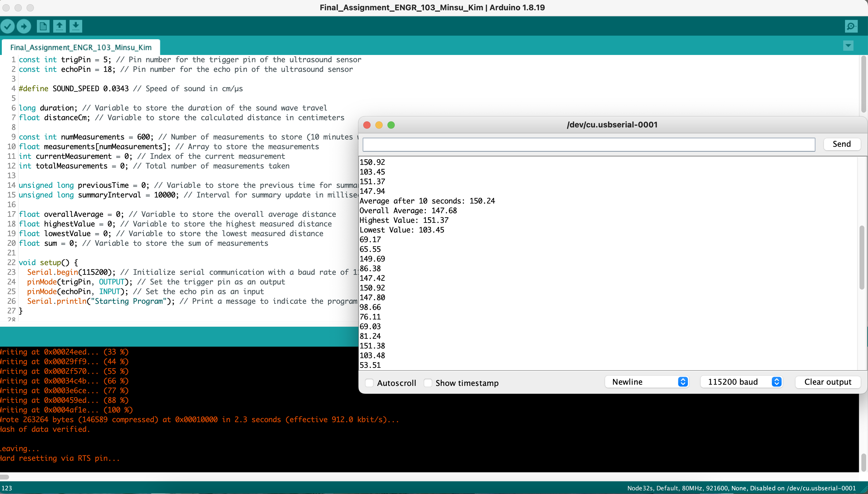Click the Open sketch up-arrow icon
This screenshot has width=868, height=494.
pyautogui.click(x=60, y=26)
